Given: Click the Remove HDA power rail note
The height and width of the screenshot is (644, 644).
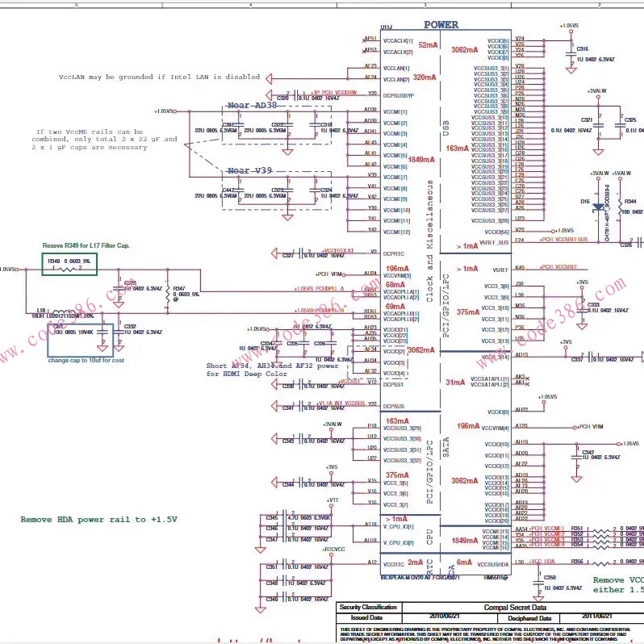Looking at the screenshot, I should click(x=99, y=520).
